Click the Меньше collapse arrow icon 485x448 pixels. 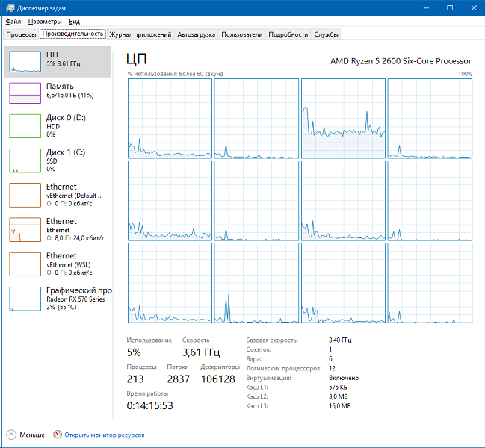click(11, 435)
